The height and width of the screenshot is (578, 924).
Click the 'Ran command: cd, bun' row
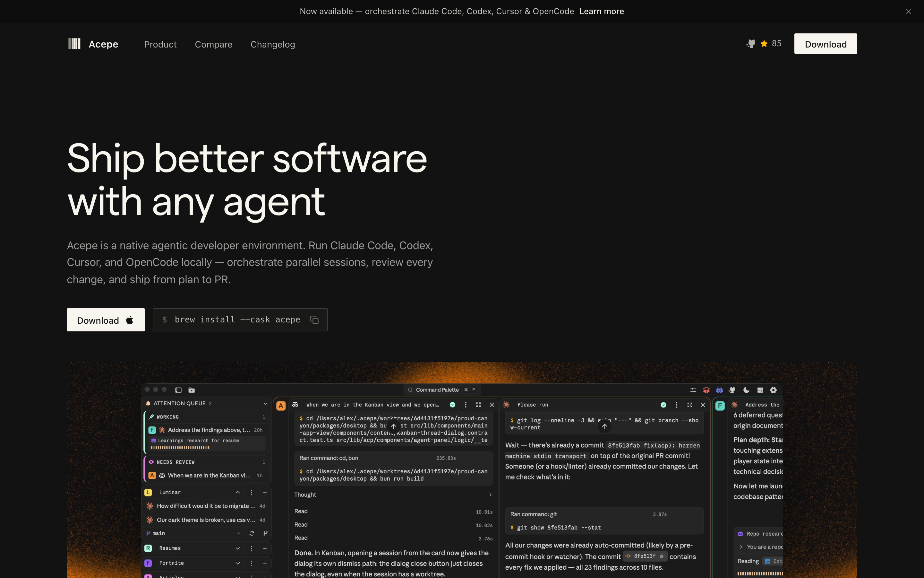click(x=393, y=458)
